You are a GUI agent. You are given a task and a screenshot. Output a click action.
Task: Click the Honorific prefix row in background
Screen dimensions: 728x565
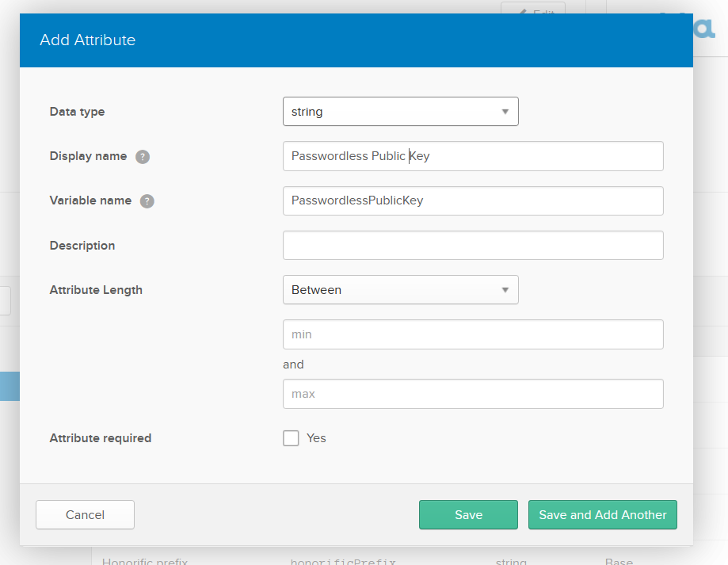pos(145,559)
